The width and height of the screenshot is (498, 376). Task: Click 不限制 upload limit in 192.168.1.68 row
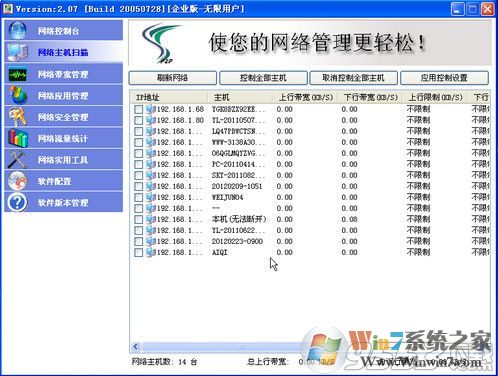click(418, 109)
